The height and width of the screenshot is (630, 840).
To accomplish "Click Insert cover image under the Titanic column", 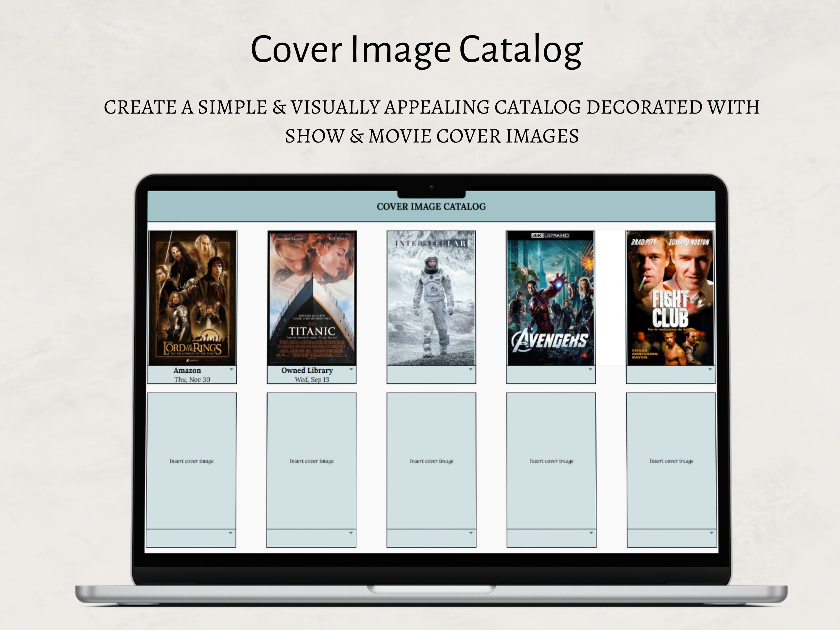I will (312, 461).
